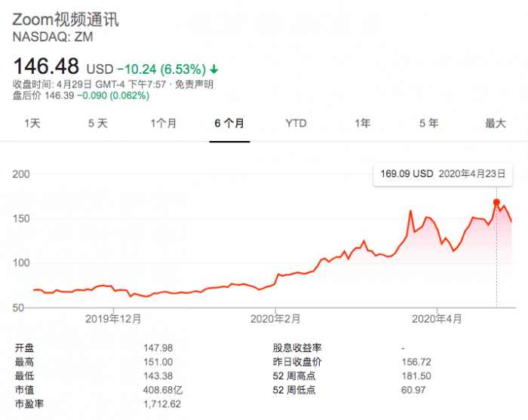The image size is (528, 420).
Task: Open the 1个月 range tab
Action: click(163, 124)
